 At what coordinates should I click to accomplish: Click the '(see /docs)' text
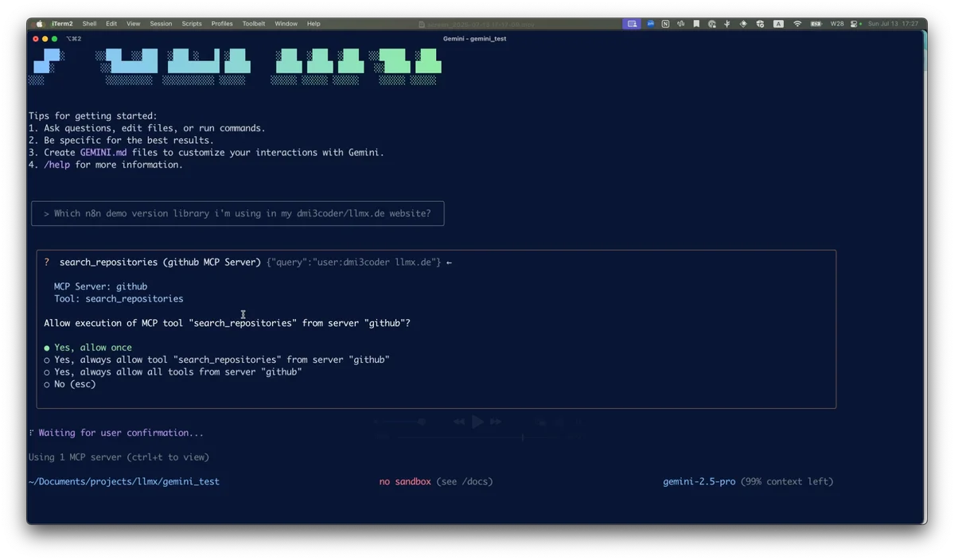(465, 481)
